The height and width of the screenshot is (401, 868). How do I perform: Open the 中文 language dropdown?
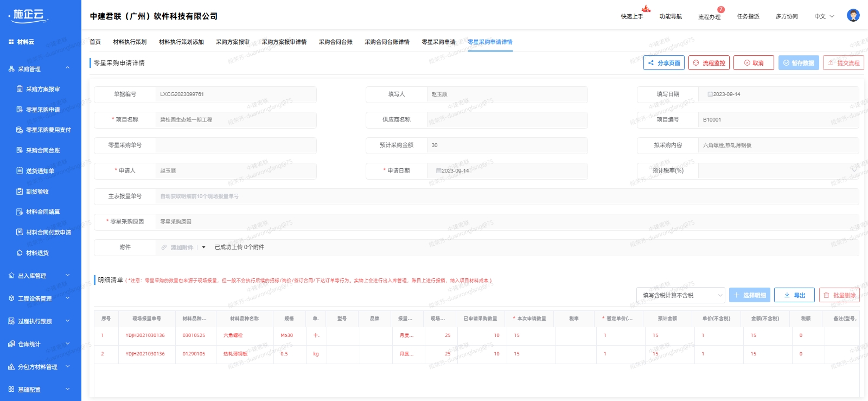[x=824, y=16]
